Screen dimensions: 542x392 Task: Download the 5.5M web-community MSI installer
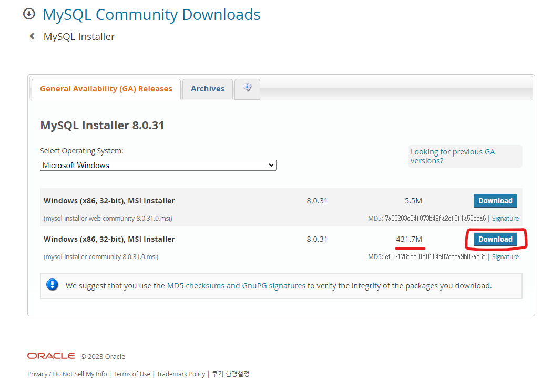[495, 201]
